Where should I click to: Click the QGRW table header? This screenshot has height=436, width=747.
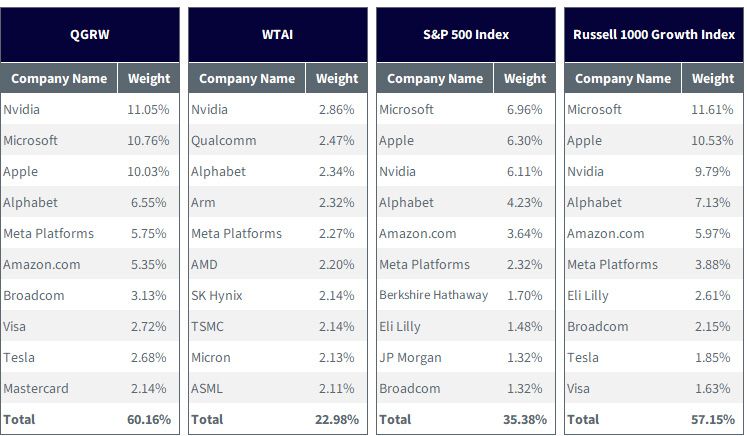(90, 34)
